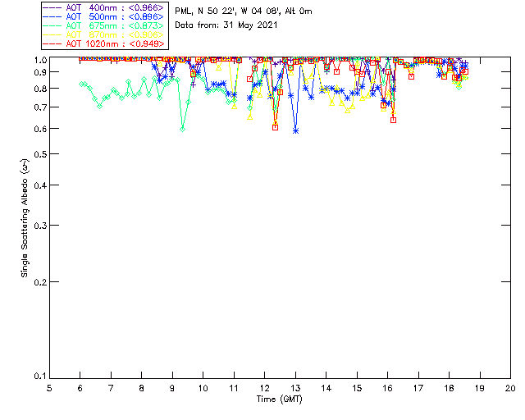
Task: Click the AOT 870nm yellow legend entry
Action: (104, 34)
